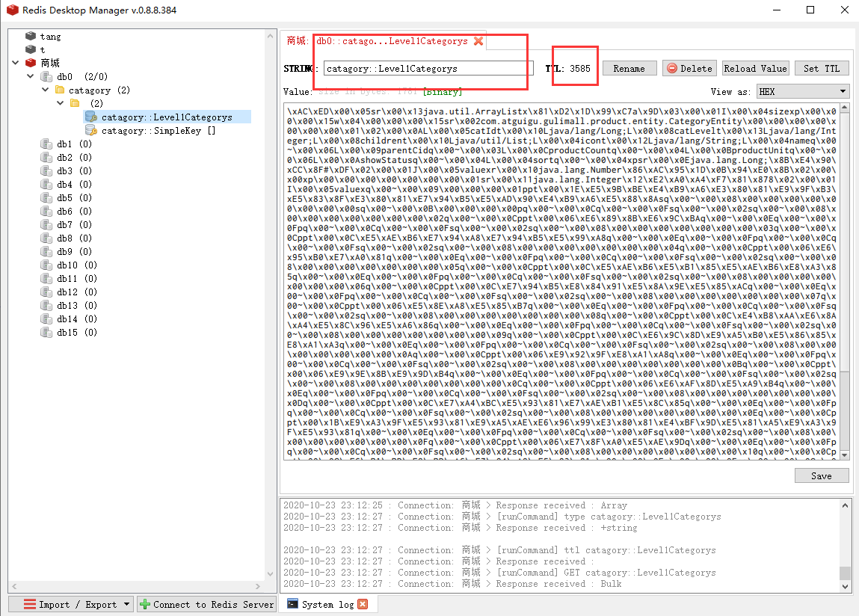Click the key icon for catagory::SimpleKey []
This screenshot has width=859, height=616.
91,130
